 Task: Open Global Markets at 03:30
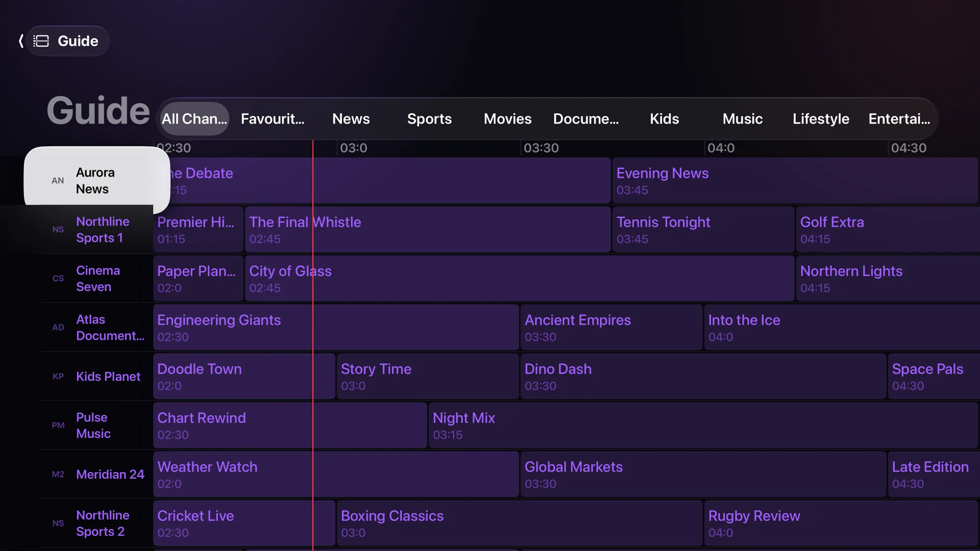pos(703,474)
